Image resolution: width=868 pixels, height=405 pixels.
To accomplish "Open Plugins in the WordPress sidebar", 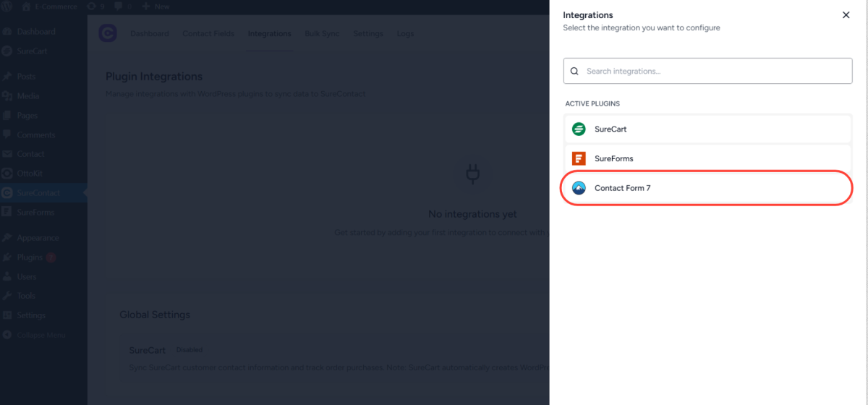I will (30, 257).
